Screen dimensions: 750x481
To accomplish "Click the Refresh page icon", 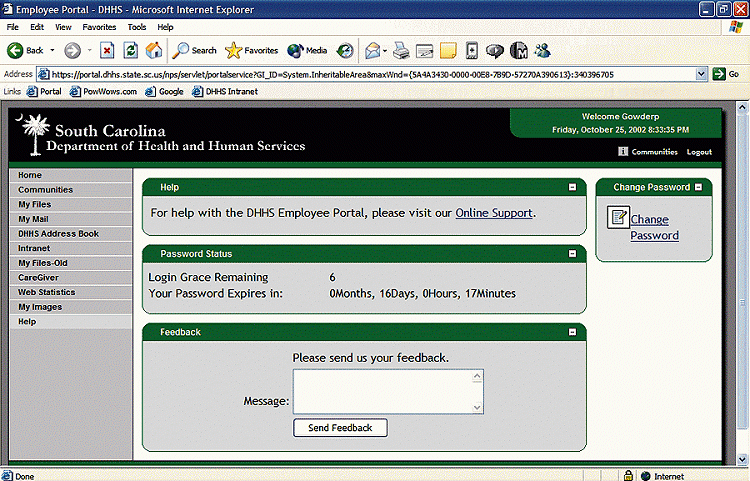I will 130,50.
